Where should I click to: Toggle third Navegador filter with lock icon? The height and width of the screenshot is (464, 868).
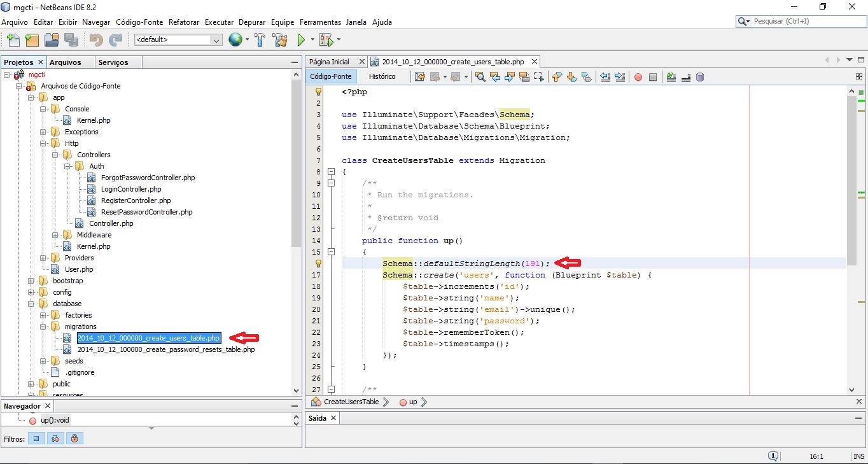pos(74,439)
